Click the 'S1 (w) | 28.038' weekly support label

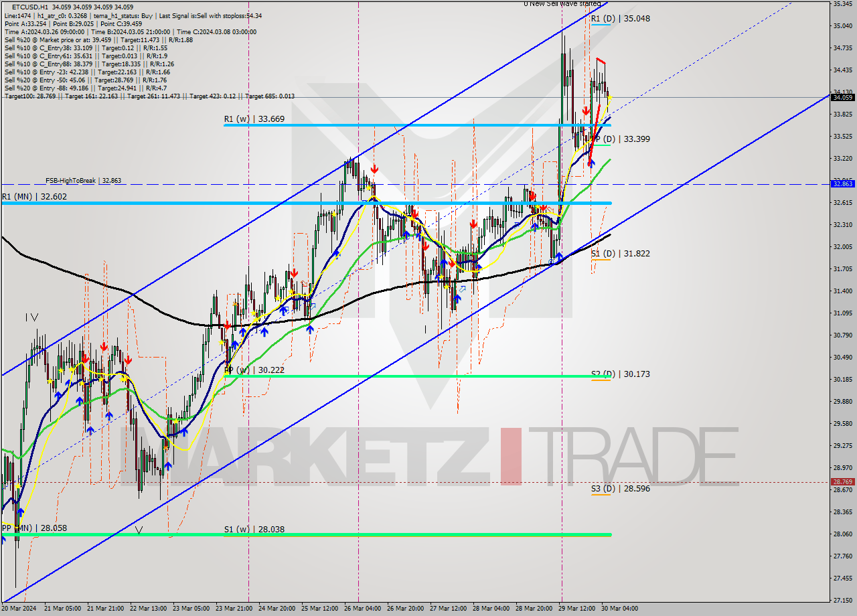tap(254, 530)
